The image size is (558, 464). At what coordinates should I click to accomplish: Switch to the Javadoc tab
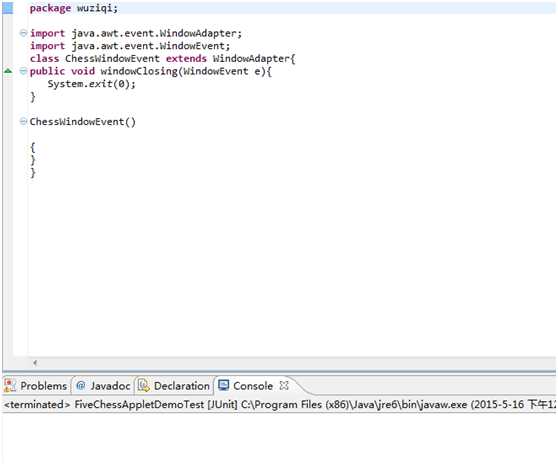(103, 386)
